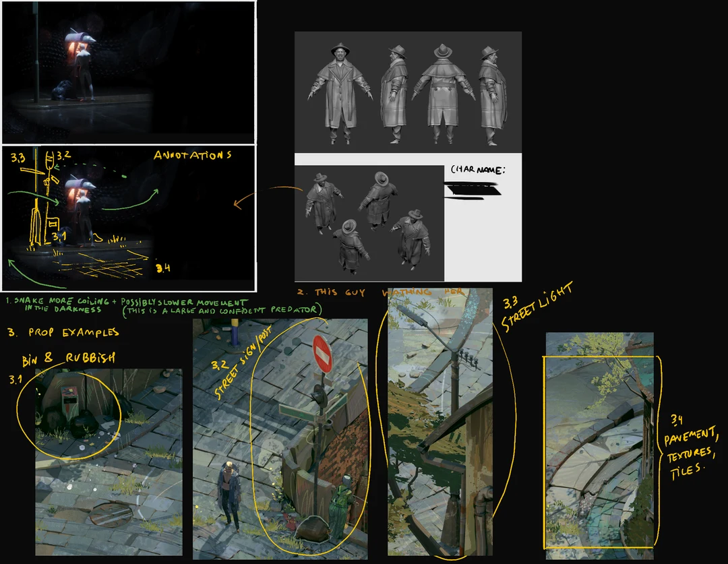
Task: Click the walking figure in the street sign reference
Action: [x=229, y=496]
